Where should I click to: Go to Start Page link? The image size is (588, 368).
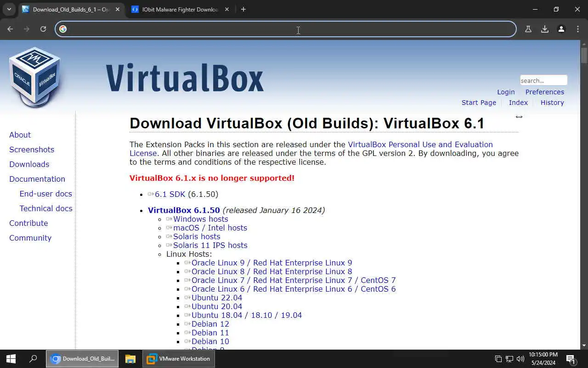[479, 103]
